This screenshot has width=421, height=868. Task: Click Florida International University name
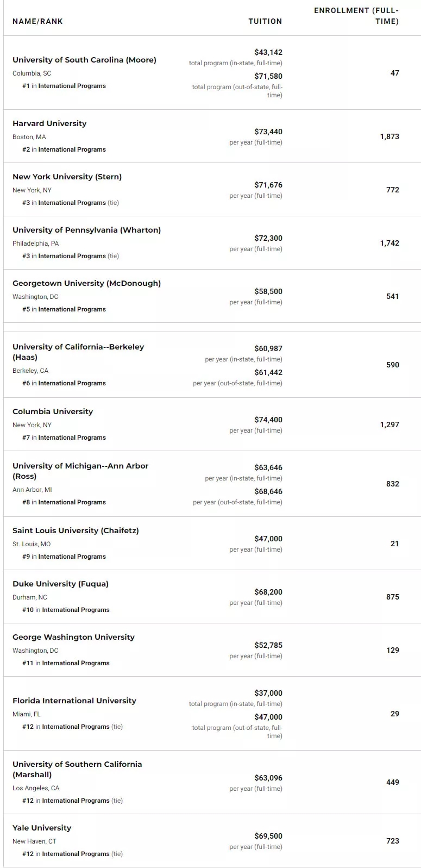tap(74, 701)
